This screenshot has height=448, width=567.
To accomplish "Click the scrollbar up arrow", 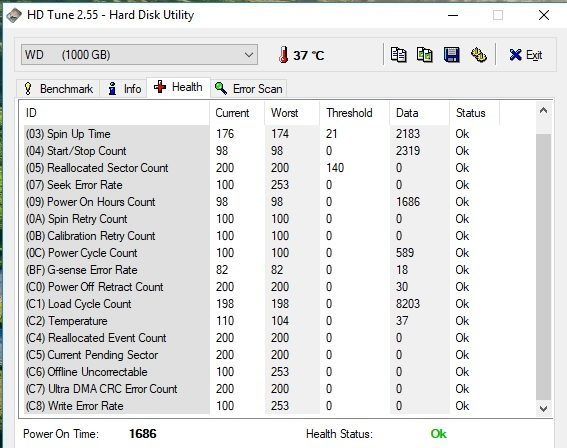I will click(543, 111).
